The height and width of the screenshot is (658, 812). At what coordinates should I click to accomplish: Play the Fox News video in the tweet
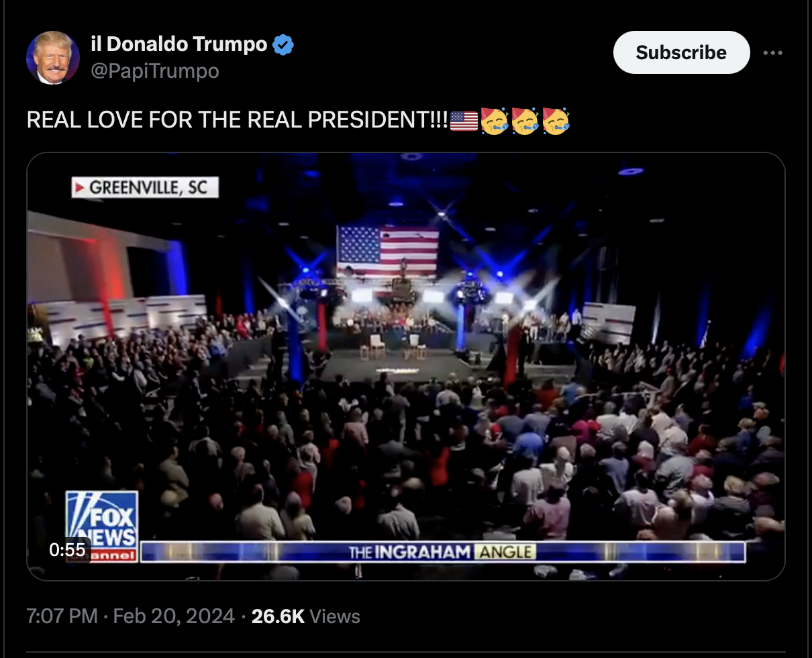coord(406,367)
